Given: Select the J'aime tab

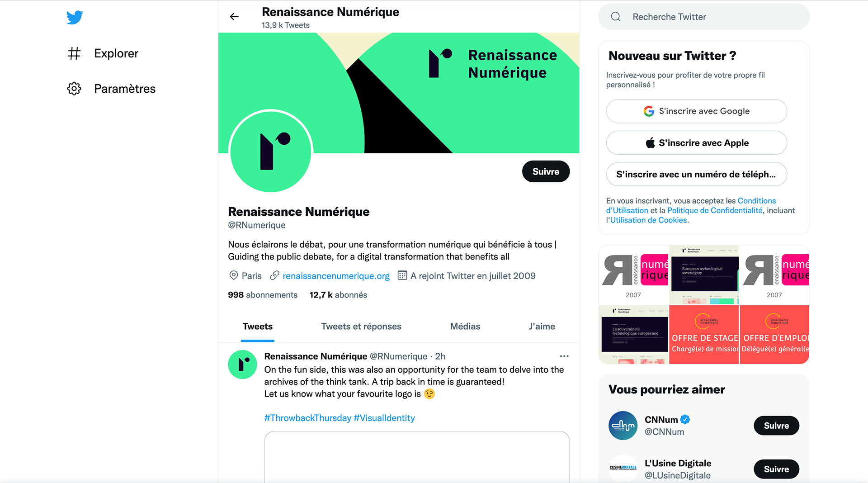Looking at the screenshot, I should pos(542,327).
